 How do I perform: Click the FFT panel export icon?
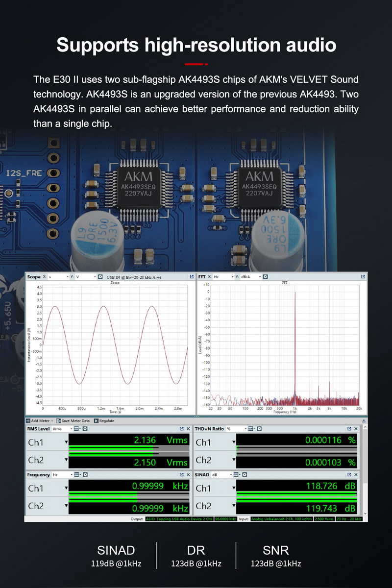363,276
